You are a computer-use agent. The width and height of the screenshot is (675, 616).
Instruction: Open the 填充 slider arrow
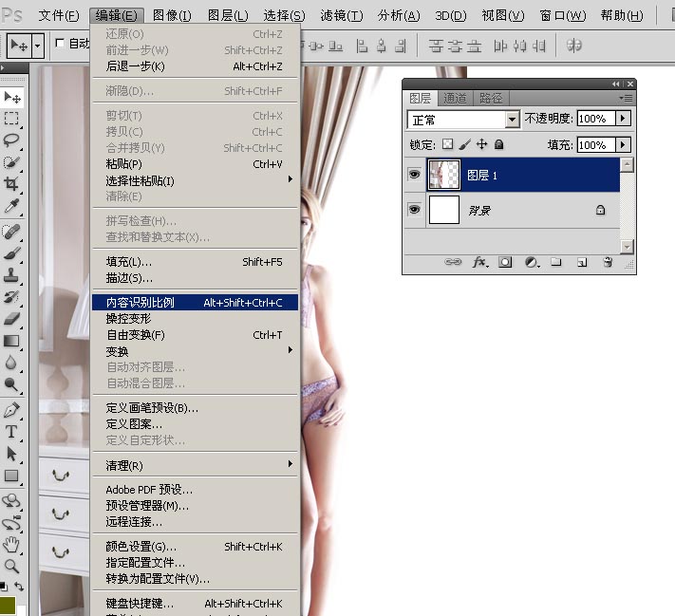coord(623,144)
